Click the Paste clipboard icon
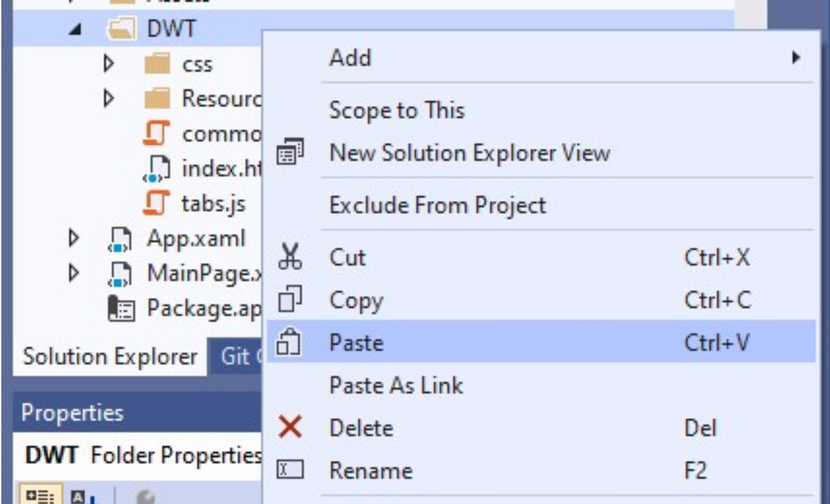 coord(289,342)
